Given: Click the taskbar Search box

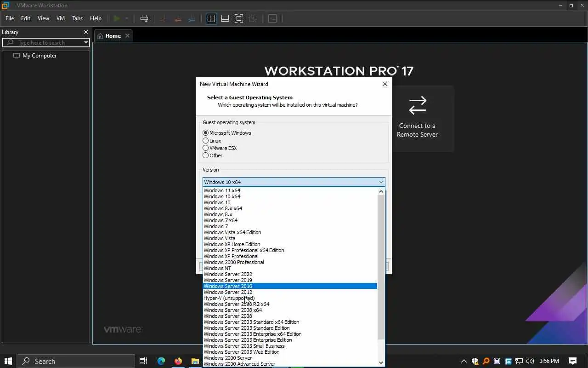Looking at the screenshot, I should 76,361.
